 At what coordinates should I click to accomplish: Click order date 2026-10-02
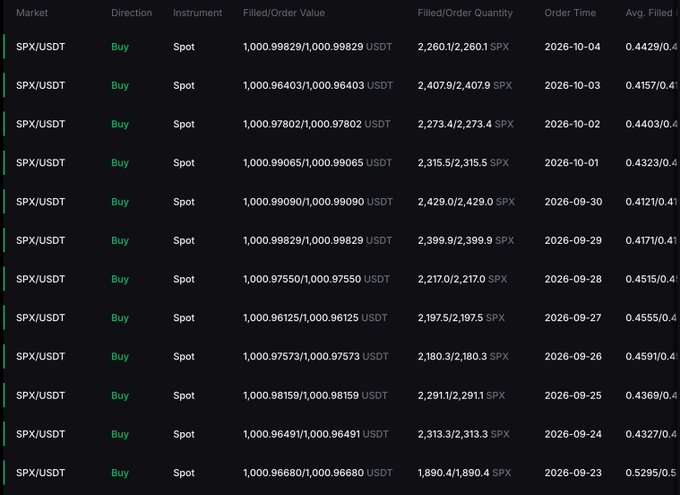pyautogui.click(x=572, y=124)
